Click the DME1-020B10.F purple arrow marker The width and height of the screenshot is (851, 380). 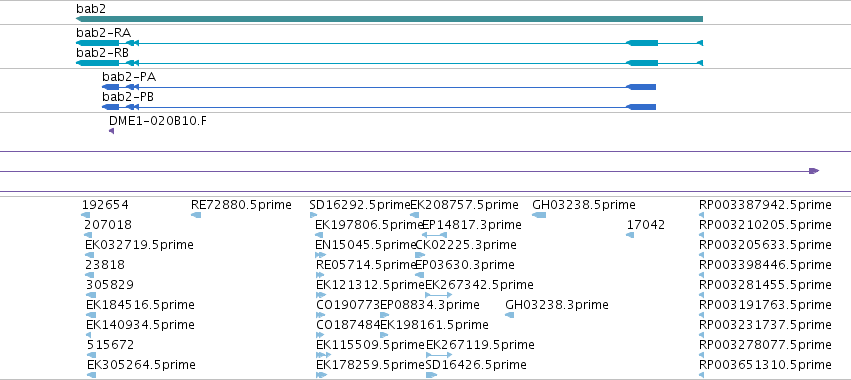pyautogui.click(x=111, y=131)
